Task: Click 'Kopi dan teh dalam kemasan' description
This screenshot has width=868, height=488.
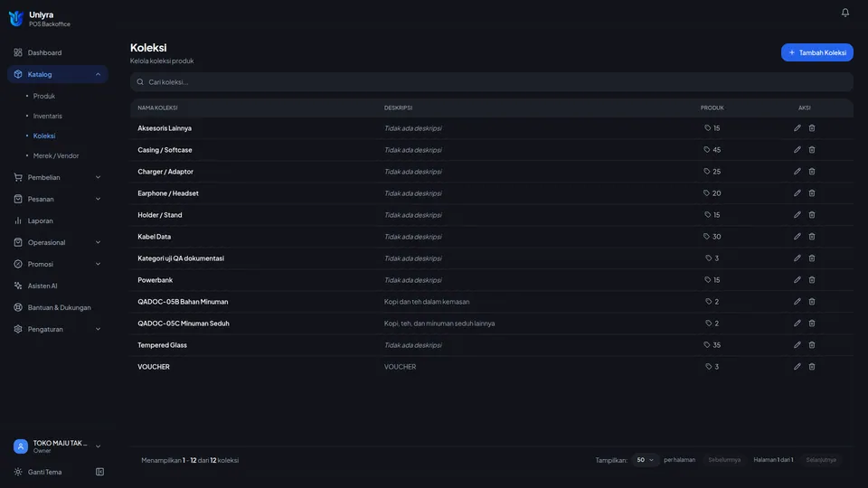Action: coord(427,302)
